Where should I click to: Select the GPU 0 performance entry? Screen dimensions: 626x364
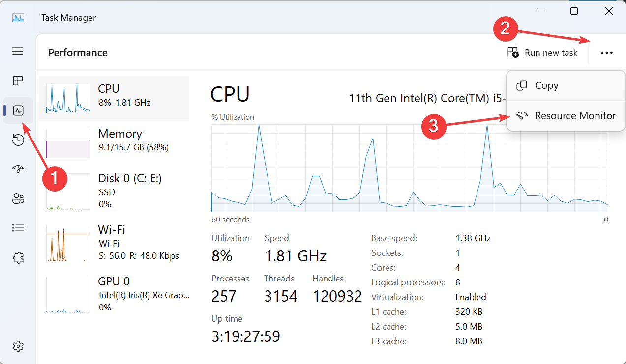[x=114, y=294]
